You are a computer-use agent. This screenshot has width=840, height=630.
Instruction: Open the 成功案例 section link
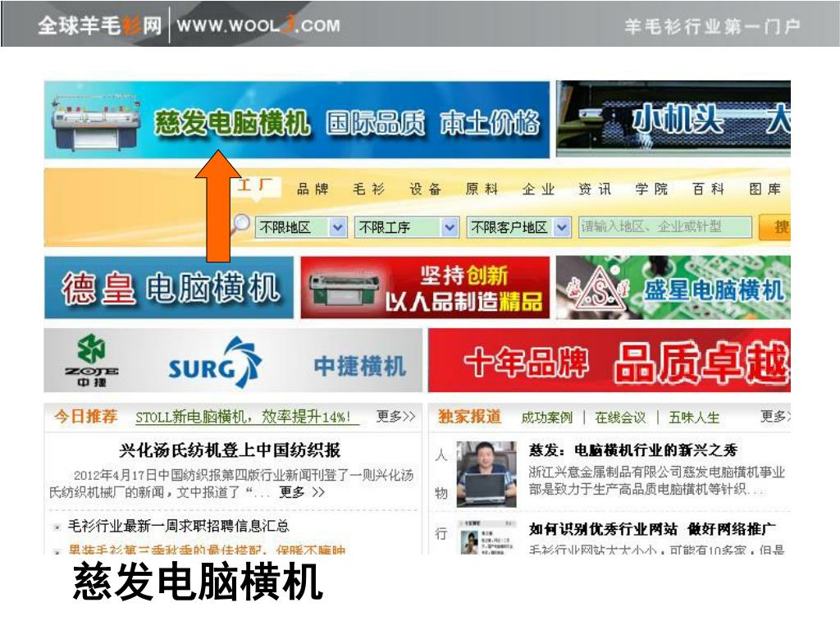(x=546, y=418)
